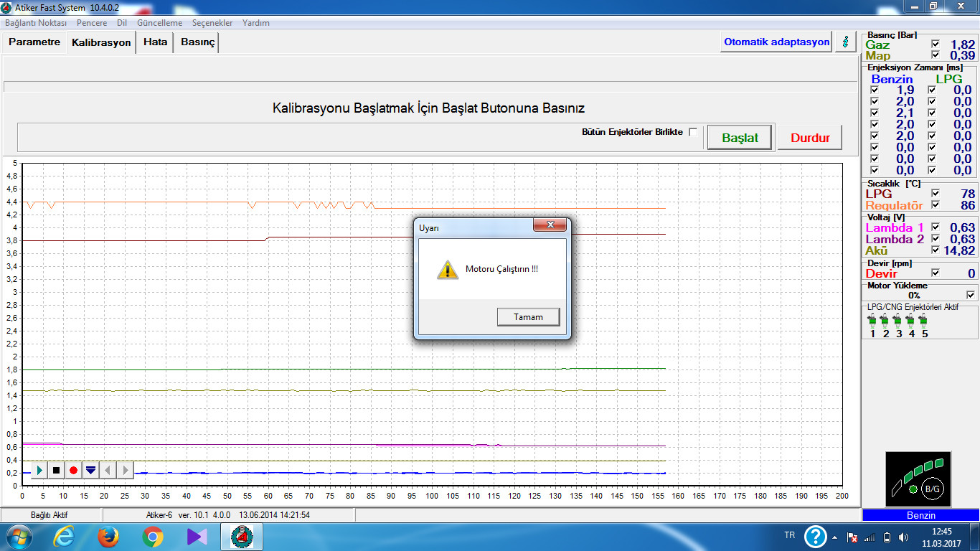Screen dimensions: 980x551
Task: Click the Gaz pressure value 1,82
Action: tap(963, 44)
